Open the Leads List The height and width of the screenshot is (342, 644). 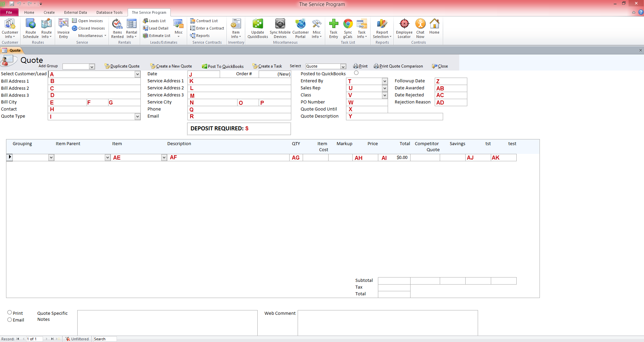click(x=154, y=21)
